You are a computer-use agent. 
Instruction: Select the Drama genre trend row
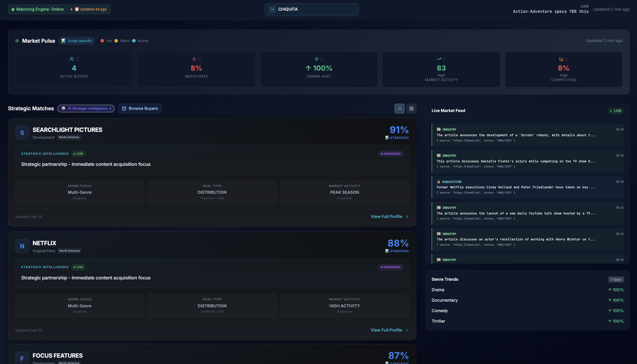point(528,290)
